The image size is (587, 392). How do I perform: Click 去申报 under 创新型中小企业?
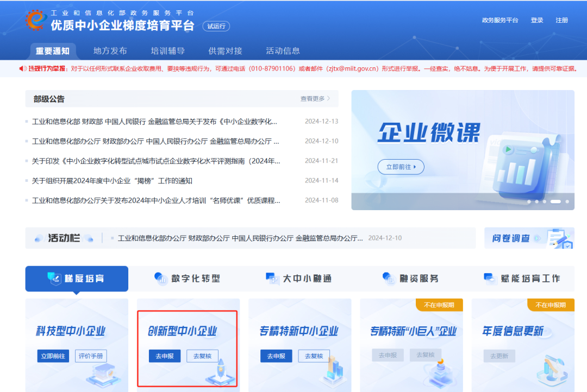(x=164, y=356)
